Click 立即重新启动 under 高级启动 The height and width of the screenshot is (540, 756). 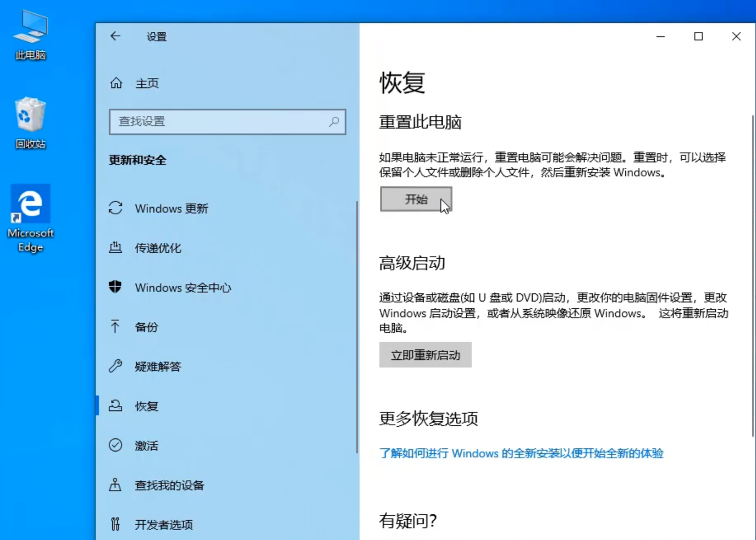(425, 355)
